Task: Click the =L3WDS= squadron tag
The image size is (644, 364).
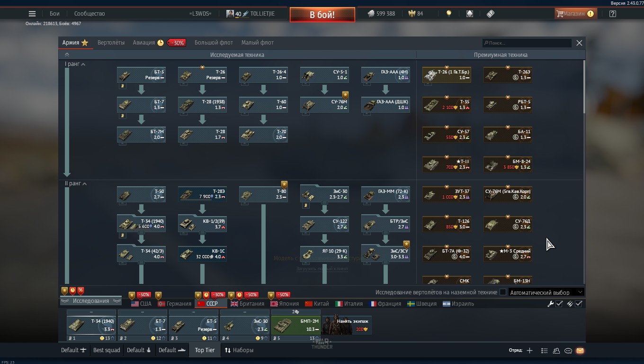Action: click(200, 14)
